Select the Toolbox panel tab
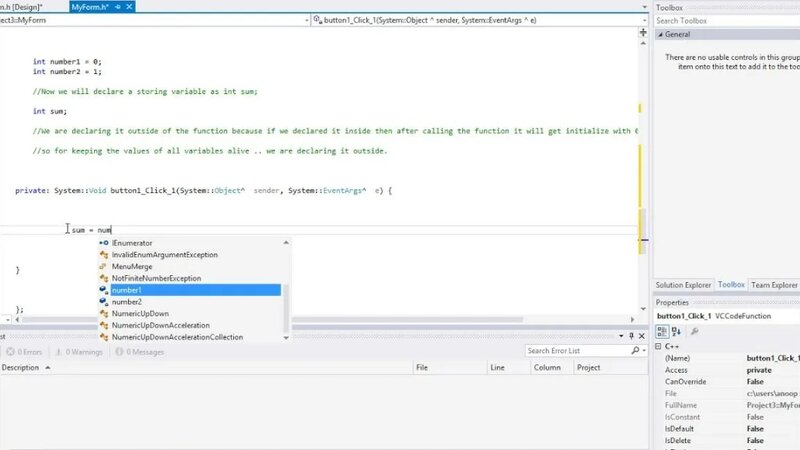 coord(731,285)
